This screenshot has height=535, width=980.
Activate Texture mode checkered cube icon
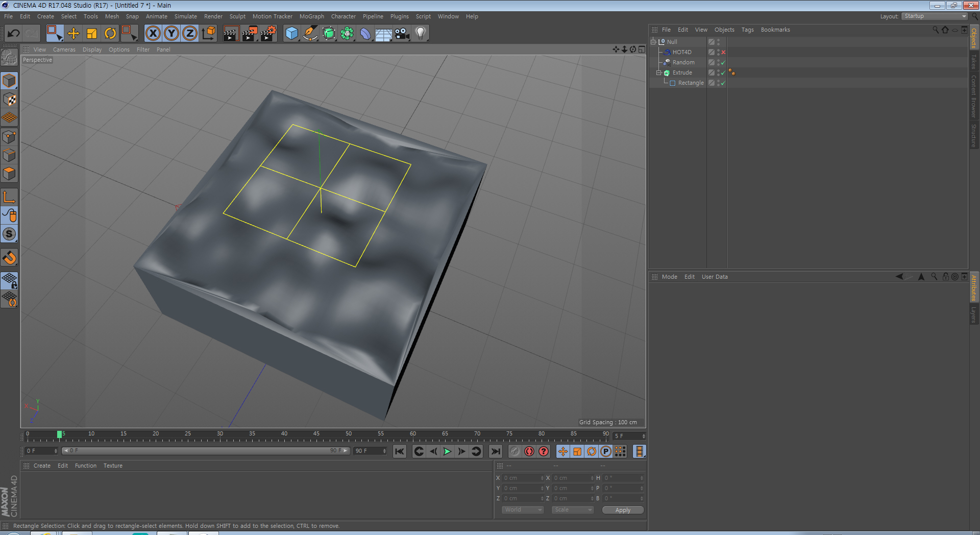point(9,100)
